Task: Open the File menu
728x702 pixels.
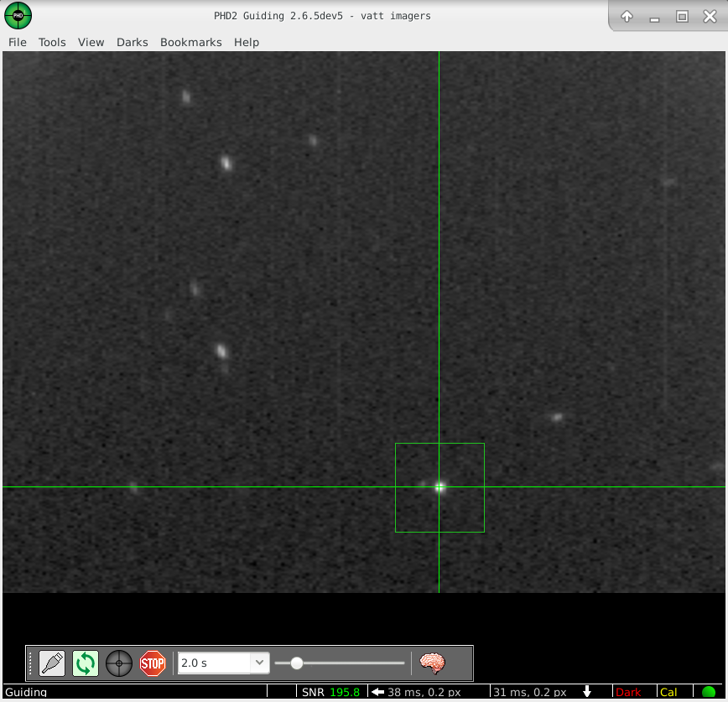Action: pyautogui.click(x=17, y=42)
